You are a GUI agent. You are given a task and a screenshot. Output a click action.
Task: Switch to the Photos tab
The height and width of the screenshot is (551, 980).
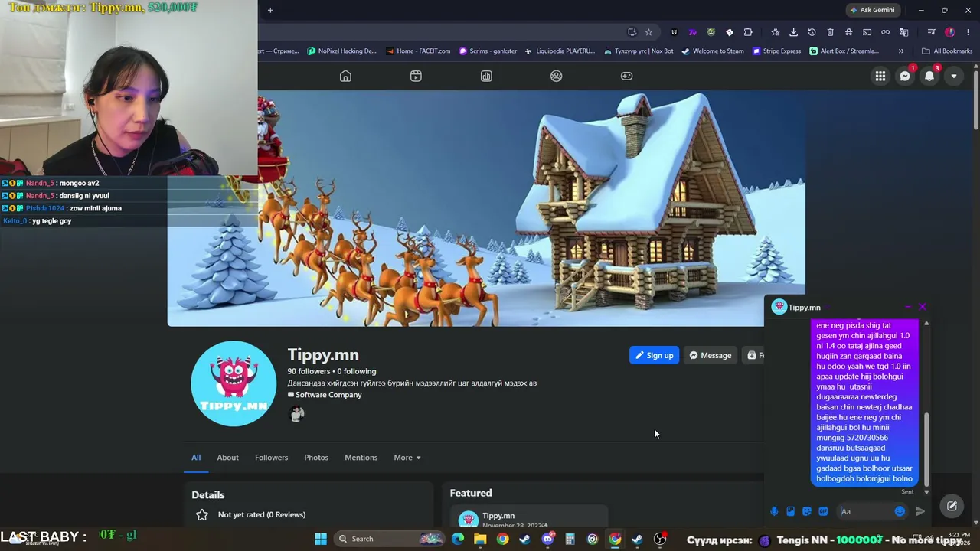(x=316, y=458)
